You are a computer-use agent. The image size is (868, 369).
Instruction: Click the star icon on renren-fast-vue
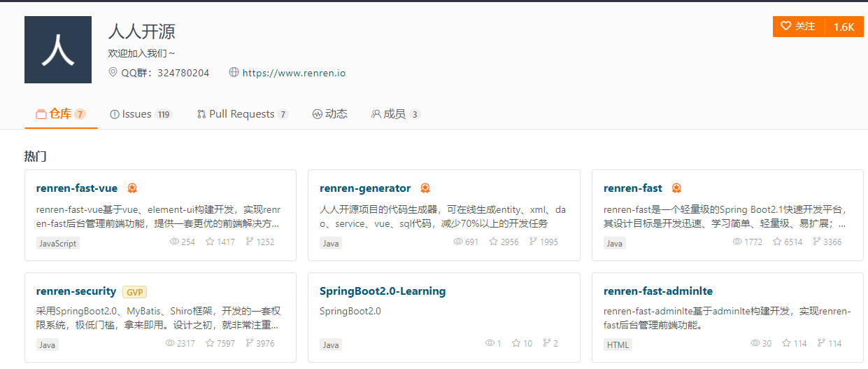(210, 242)
